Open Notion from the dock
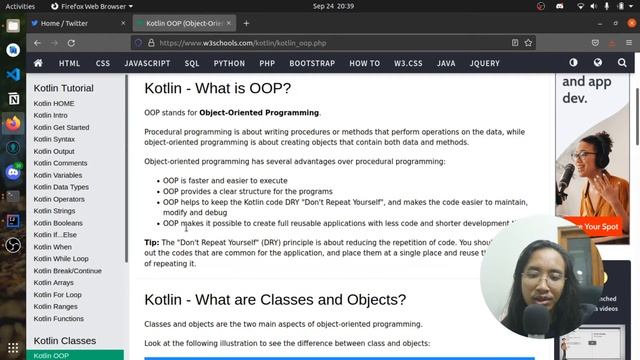The height and width of the screenshot is (360, 640). click(13, 99)
